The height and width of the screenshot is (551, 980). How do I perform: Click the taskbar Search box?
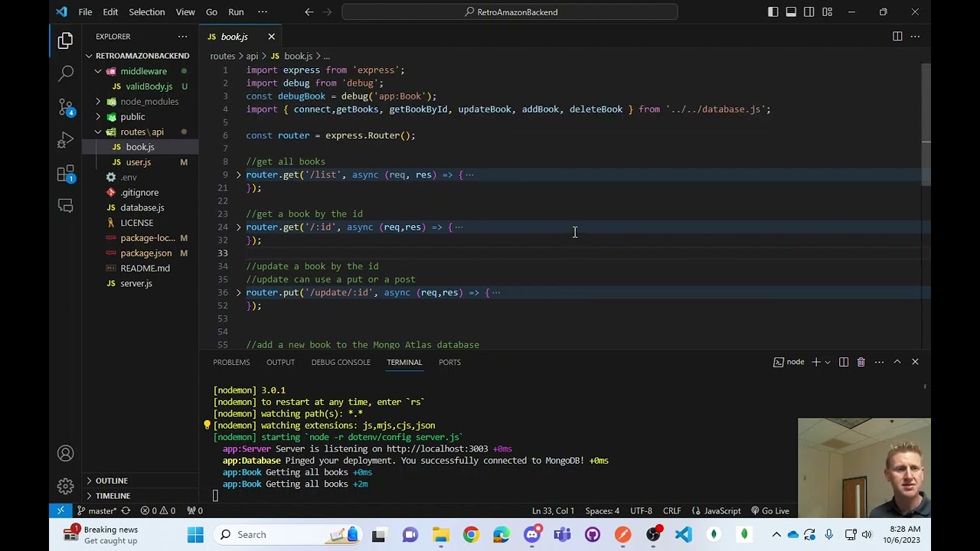289,534
